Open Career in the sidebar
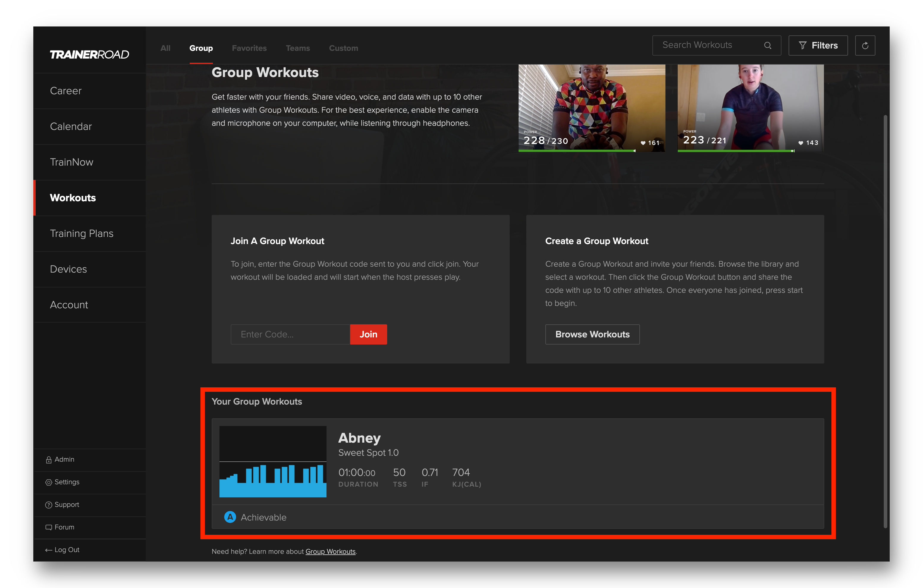The image size is (923, 588). 90,91
